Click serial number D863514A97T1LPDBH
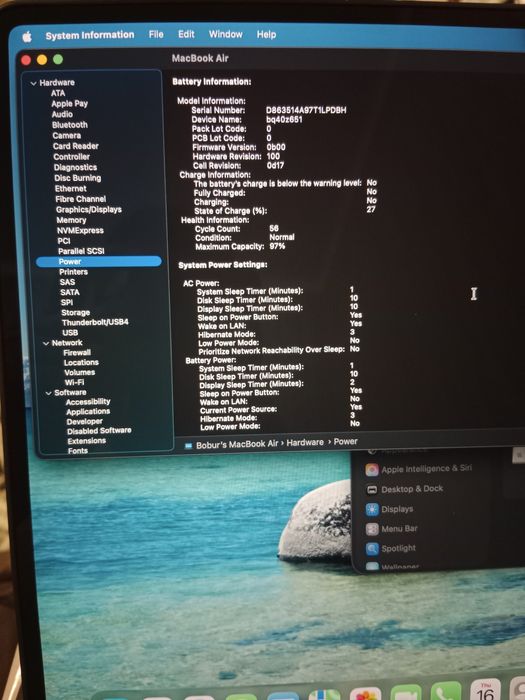 point(306,110)
